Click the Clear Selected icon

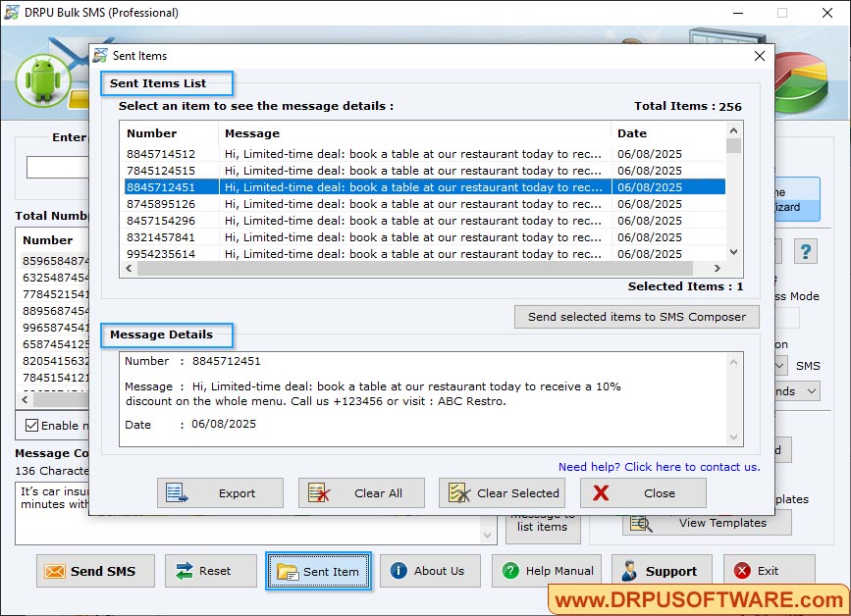click(458, 493)
